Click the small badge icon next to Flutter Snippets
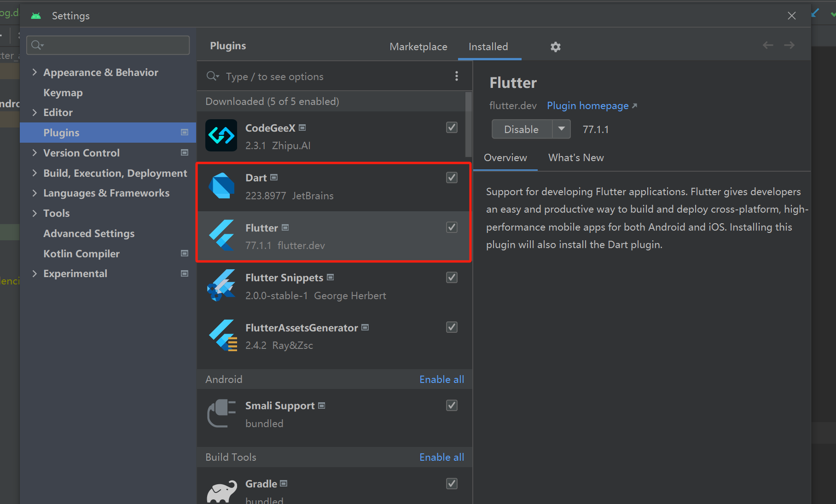 click(331, 277)
